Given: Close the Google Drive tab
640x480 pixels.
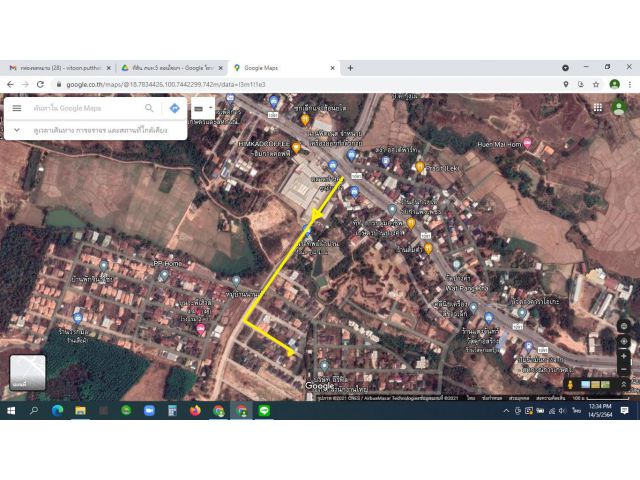Looking at the screenshot, I should point(221,68).
